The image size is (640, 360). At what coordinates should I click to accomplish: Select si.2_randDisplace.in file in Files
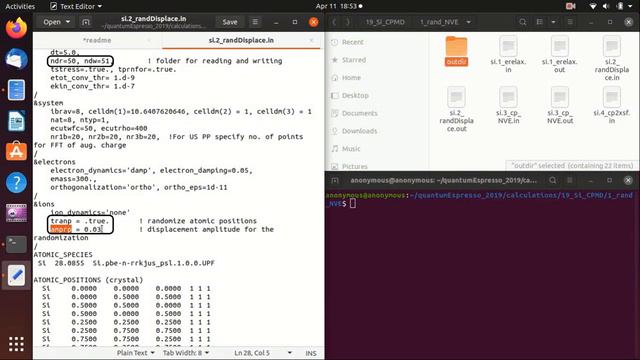pyautogui.click(x=611, y=58)
